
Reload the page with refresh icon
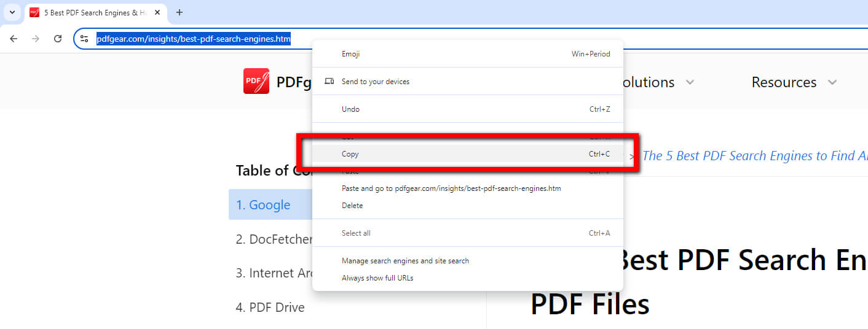(x=58, y=39)
